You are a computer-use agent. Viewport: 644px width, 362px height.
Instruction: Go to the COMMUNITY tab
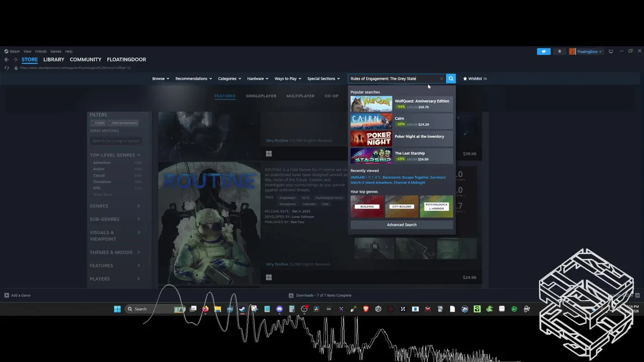pyautogui.click(x=86, y=59)
